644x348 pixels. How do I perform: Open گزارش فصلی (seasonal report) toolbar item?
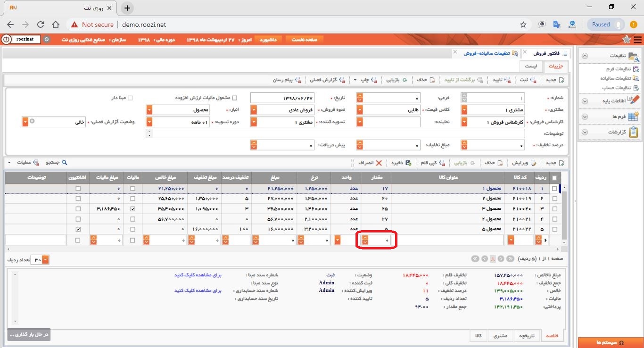[327, 80]
